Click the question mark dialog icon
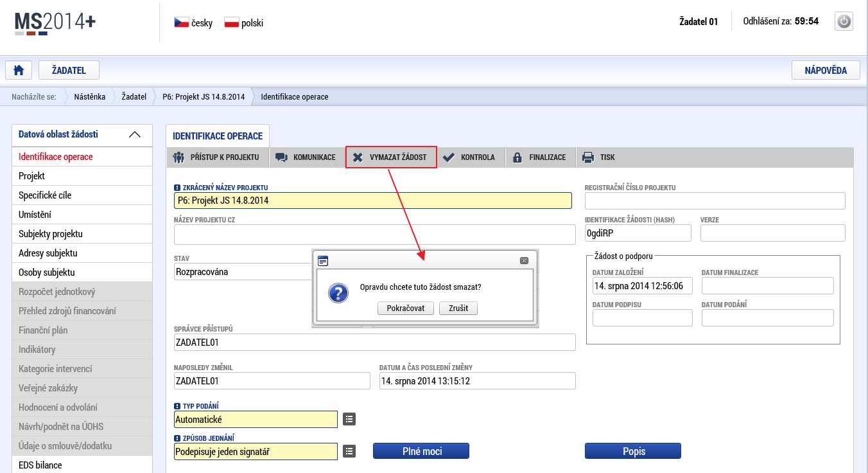 (338, 292)
